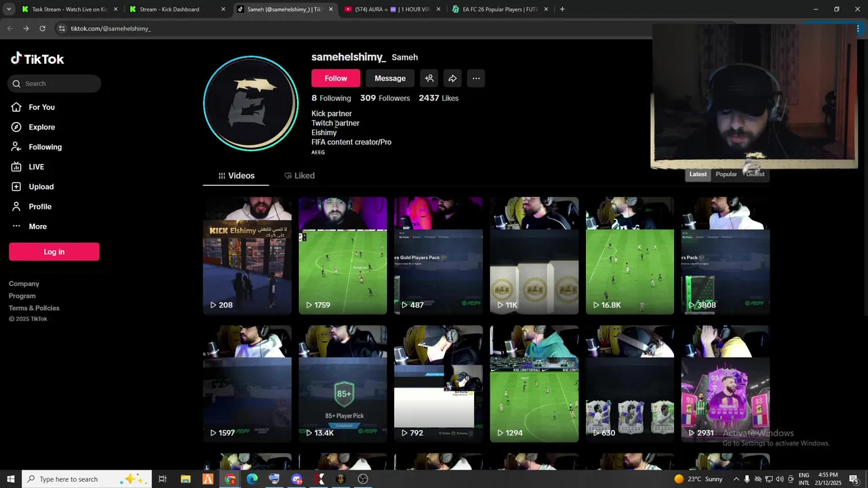This screenshot has width=868, height=488.
Task: Go to the Following feed
Action: [x=45, y=147]
